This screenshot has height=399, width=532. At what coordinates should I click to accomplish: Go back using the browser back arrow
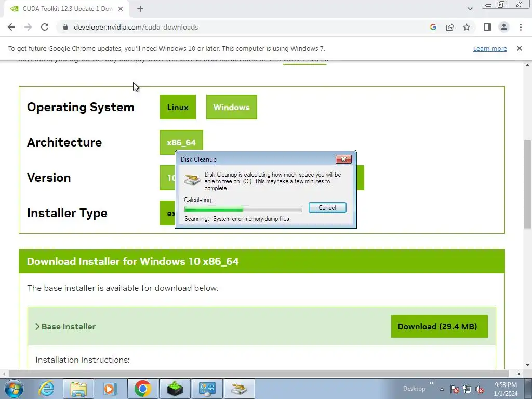point(11,27)
